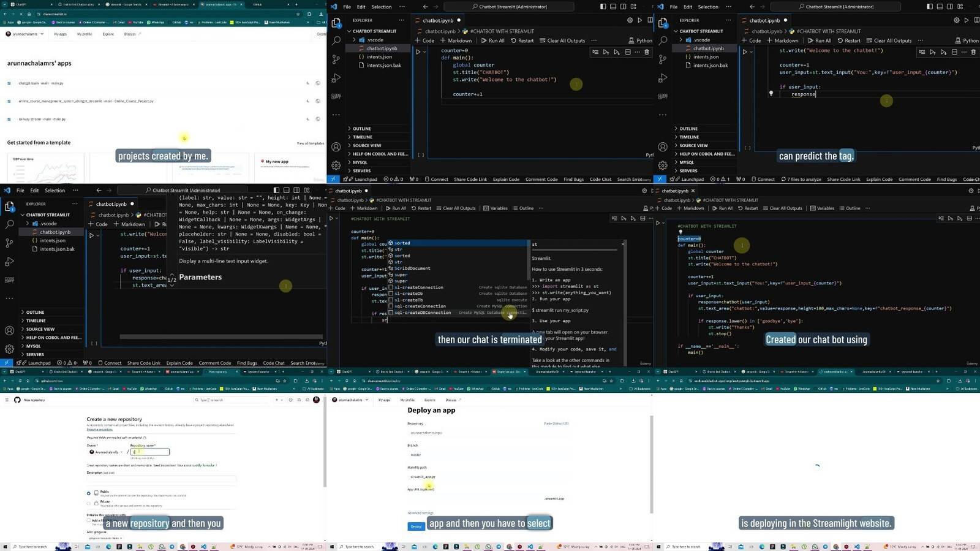This screenshot has height=551, width=980.
Task: Click Restart in 'predict the tag' window toolbar
Action: point(849,40)
